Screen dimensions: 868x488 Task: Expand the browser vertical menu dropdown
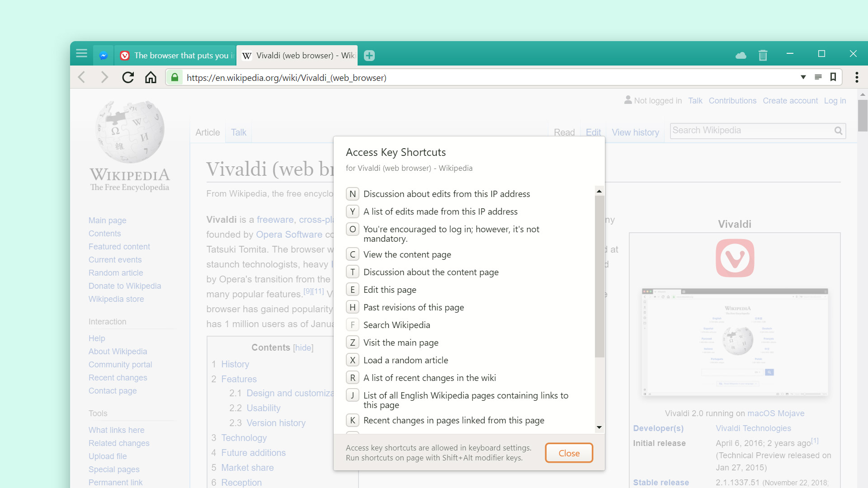(x=856, y=77)
